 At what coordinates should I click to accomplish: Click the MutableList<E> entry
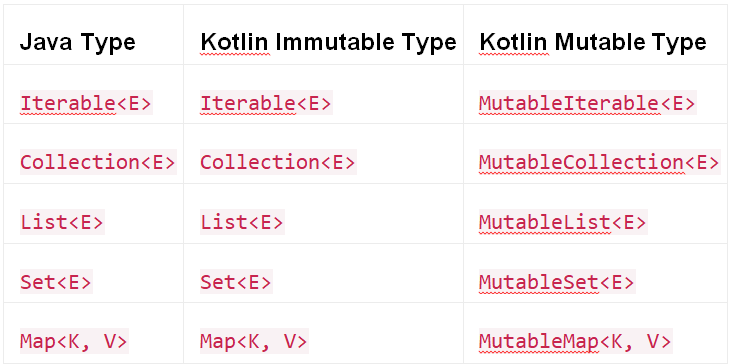(563, 222)
